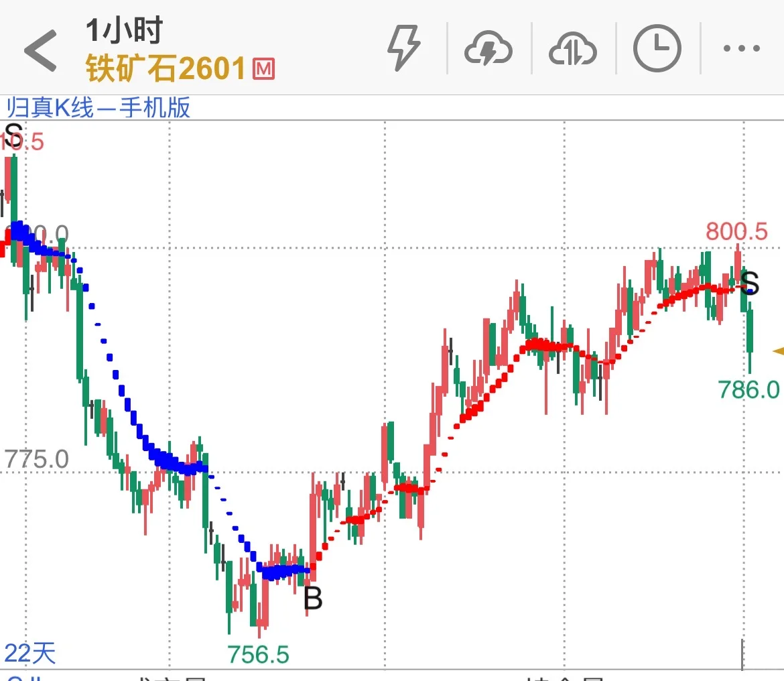This screenshot has height=681, width=784.
Task: Select the 786.0 current price label
Action: 748,389
